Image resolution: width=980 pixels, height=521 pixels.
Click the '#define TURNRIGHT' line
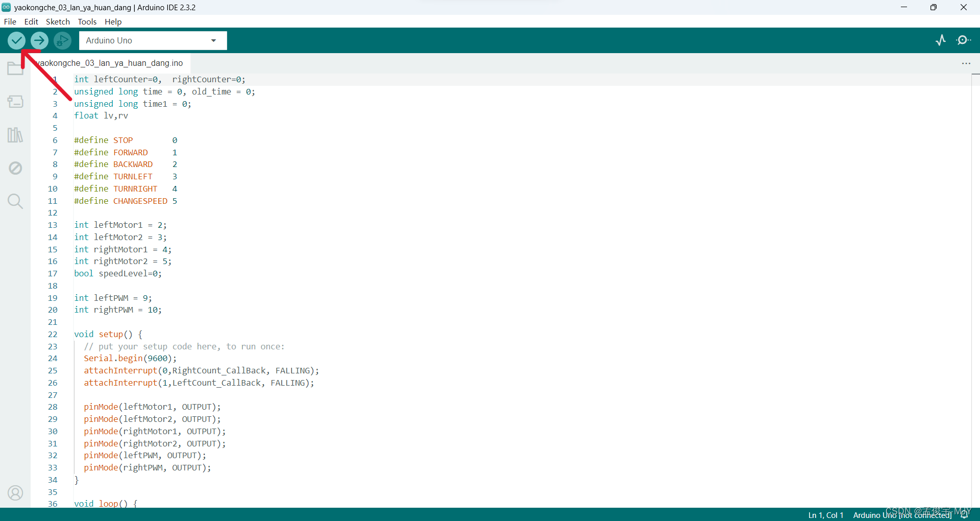pyautogui.click(x=126, y=189)
